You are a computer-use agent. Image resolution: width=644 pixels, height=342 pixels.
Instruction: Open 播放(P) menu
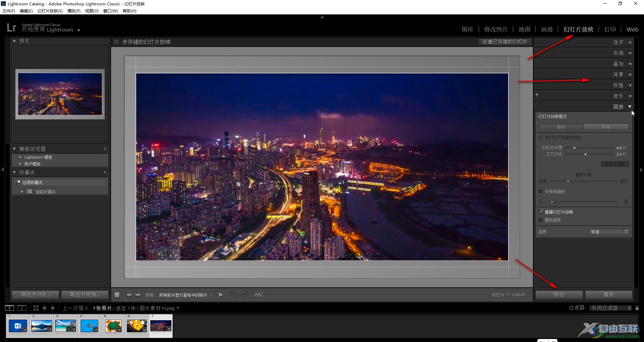[74, 11]
